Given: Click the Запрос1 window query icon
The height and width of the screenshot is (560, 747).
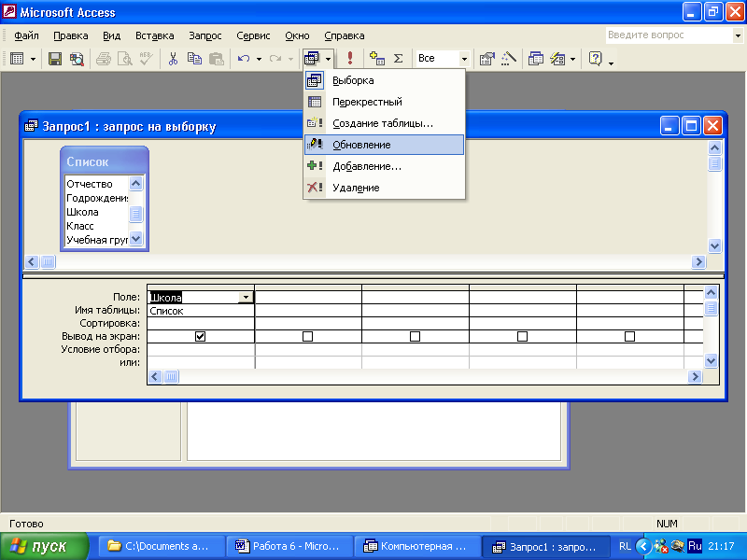Looking at the screenshot, I should [x=32, y=126].
